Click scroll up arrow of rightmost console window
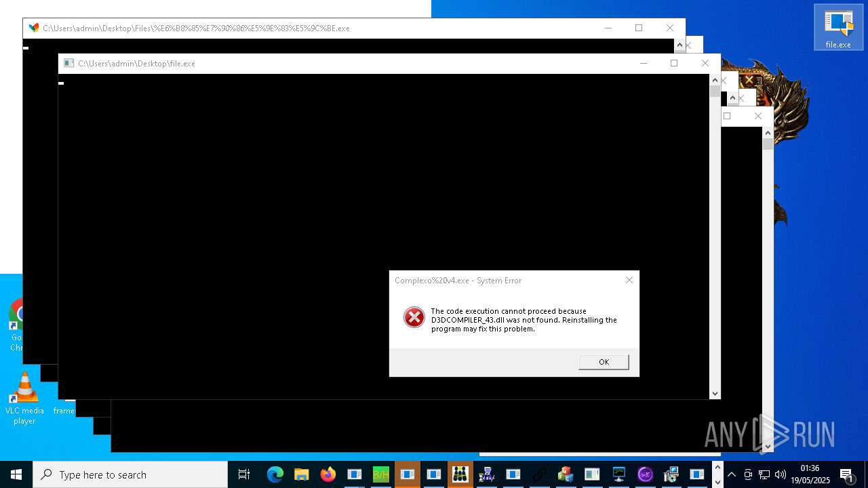 (768, 133)
